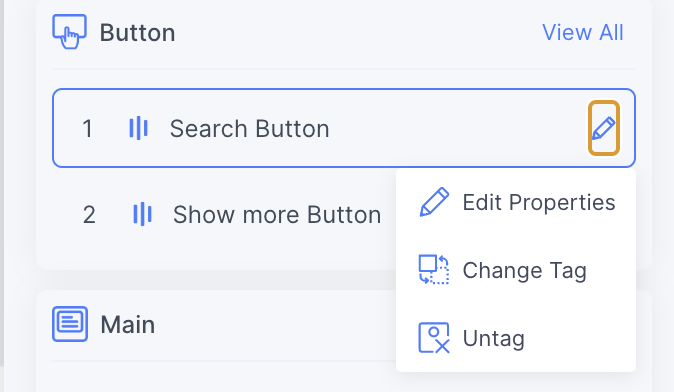Screen dimensions: 674x392
Task: Click the Main section heading text
Action: point(128,325)
